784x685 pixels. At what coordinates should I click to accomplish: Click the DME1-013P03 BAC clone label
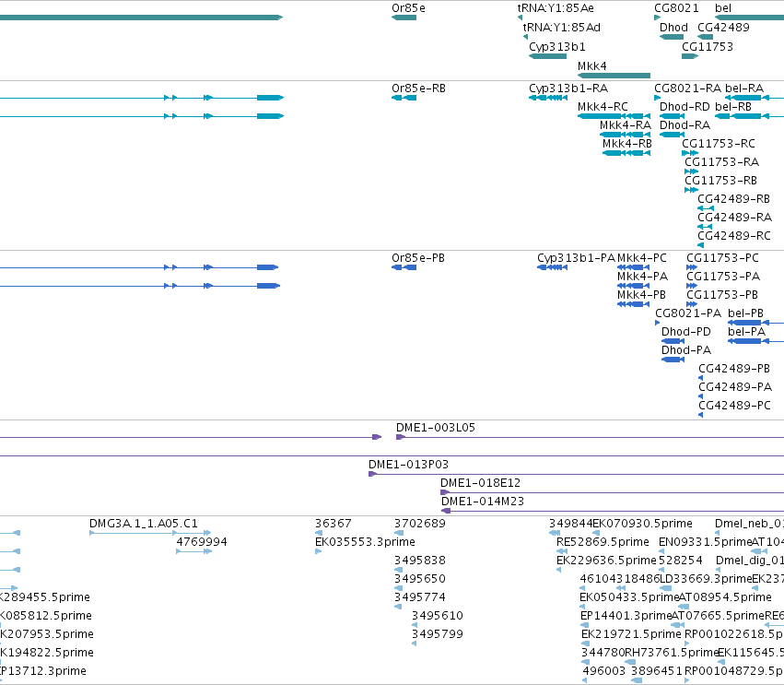(x=408, y=465)
